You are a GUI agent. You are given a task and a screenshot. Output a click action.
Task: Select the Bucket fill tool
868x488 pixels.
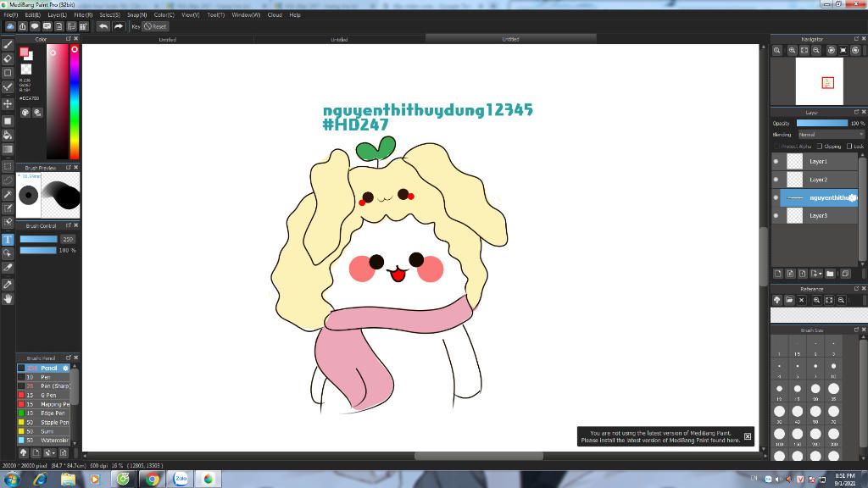click(8, 135)
